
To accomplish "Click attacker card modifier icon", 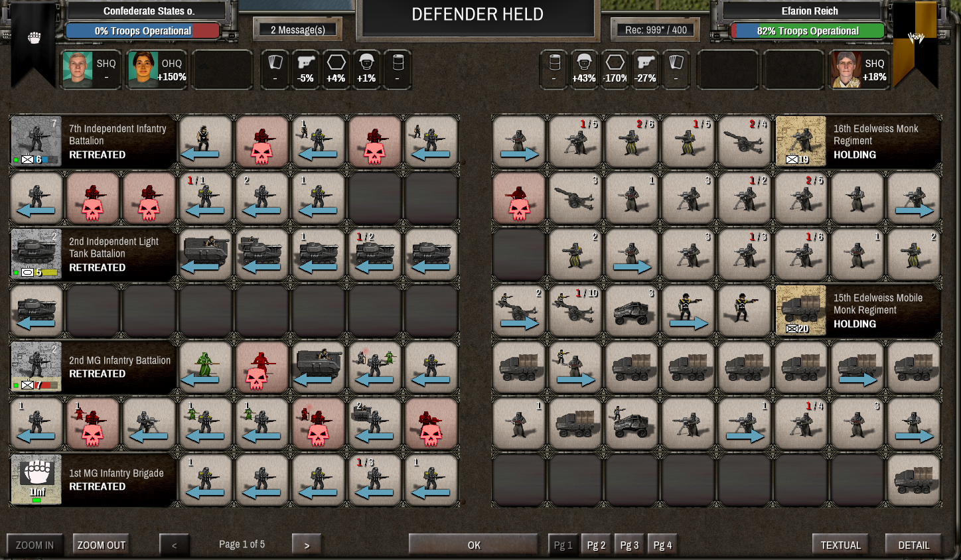I will click(275, 70).
